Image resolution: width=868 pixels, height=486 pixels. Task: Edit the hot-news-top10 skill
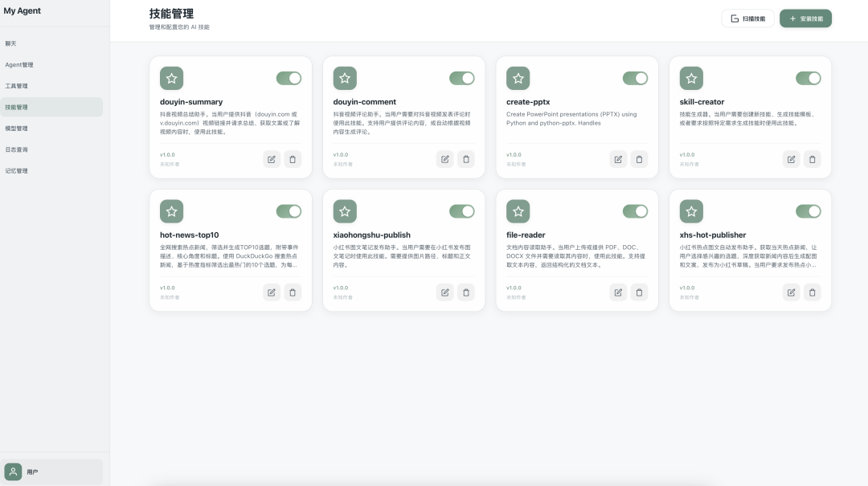click(x=272, y=292)
